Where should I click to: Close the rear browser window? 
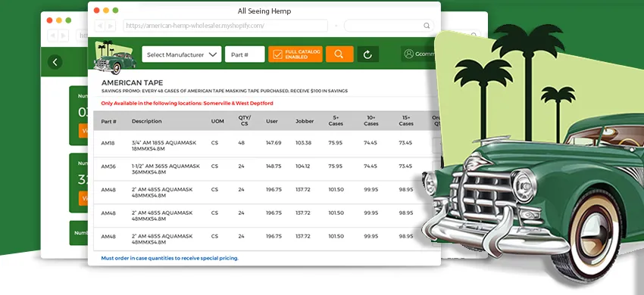(x=49, y=20)
